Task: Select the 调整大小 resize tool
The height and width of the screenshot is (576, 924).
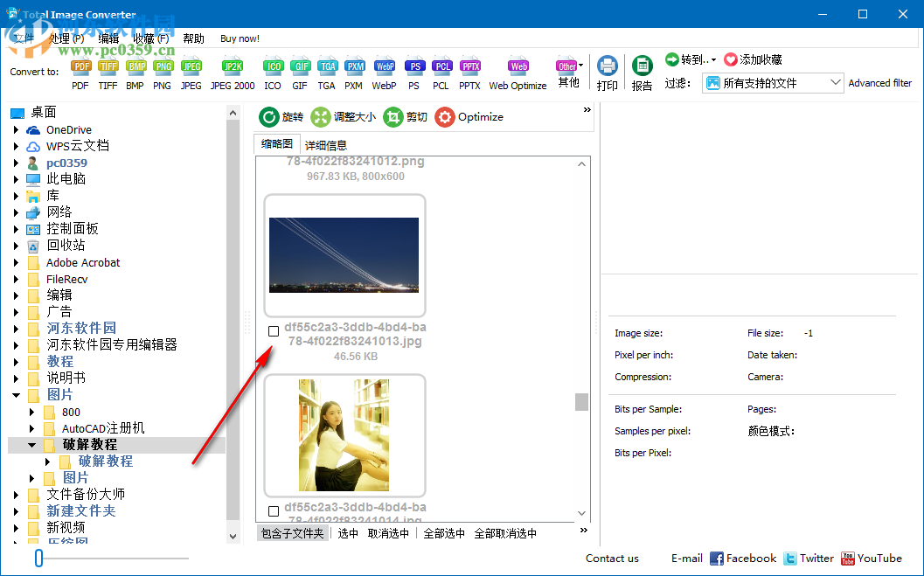Action: click(344, 116)
